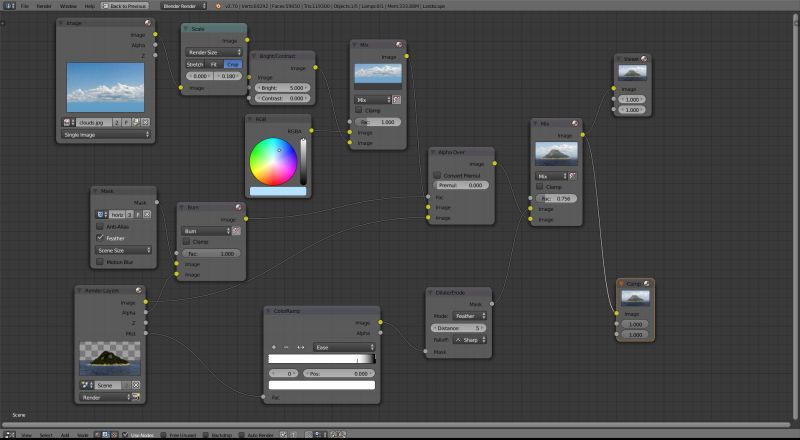Open the File menu

24,6
